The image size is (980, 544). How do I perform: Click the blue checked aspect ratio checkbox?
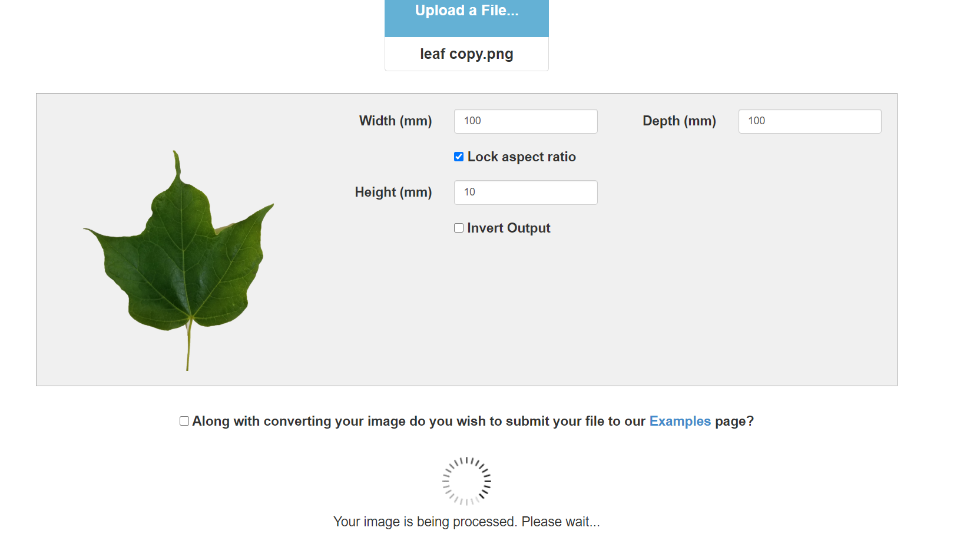coord(459,157)
